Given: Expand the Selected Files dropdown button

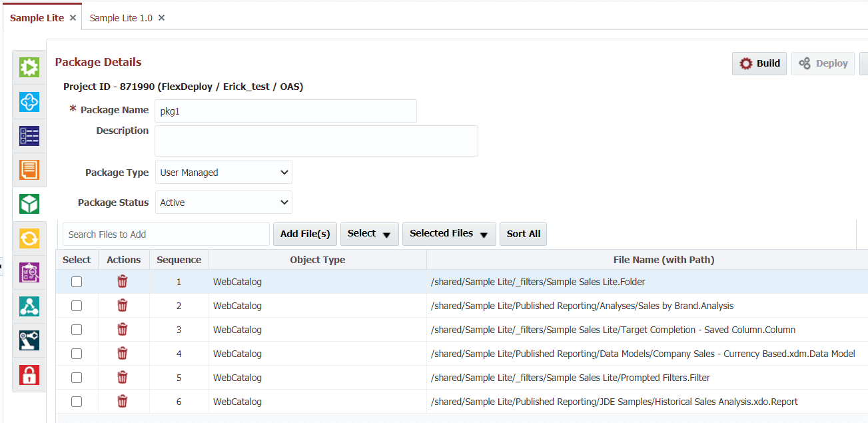Looking at the screenshot, I should click(449, 234).
